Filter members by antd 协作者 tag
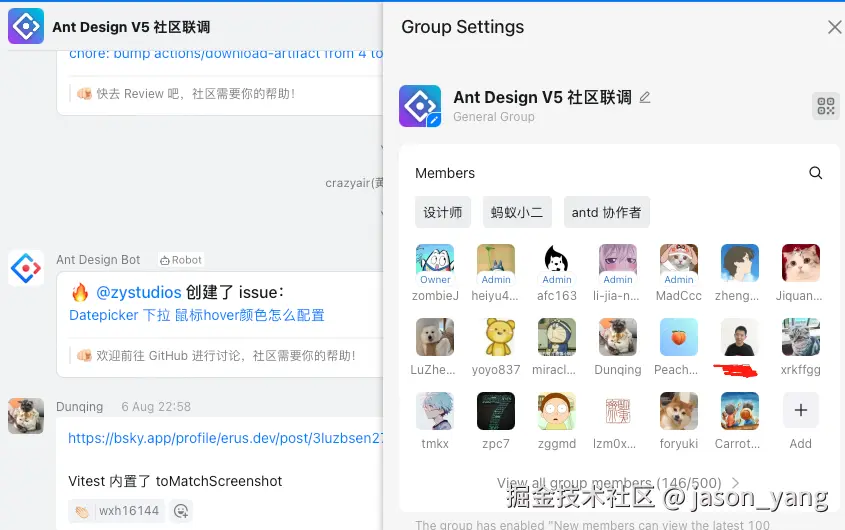Viewport: 845px width, 530px height. point(606,212)
